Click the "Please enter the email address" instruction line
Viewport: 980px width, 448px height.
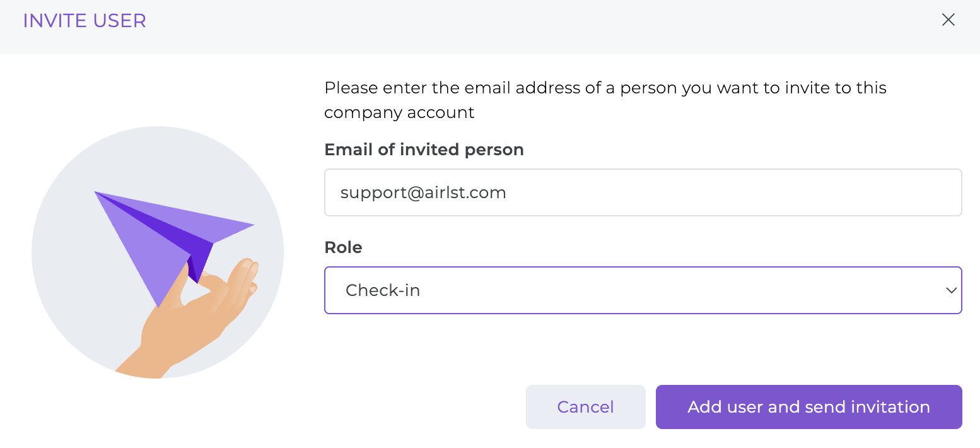pos(605,88)
